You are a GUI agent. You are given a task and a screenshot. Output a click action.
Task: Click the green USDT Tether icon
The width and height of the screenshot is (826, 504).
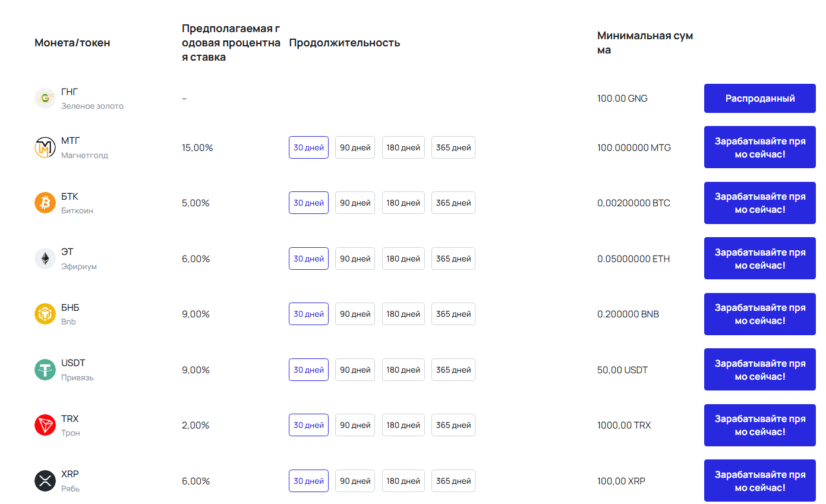(x=45, y=370)
